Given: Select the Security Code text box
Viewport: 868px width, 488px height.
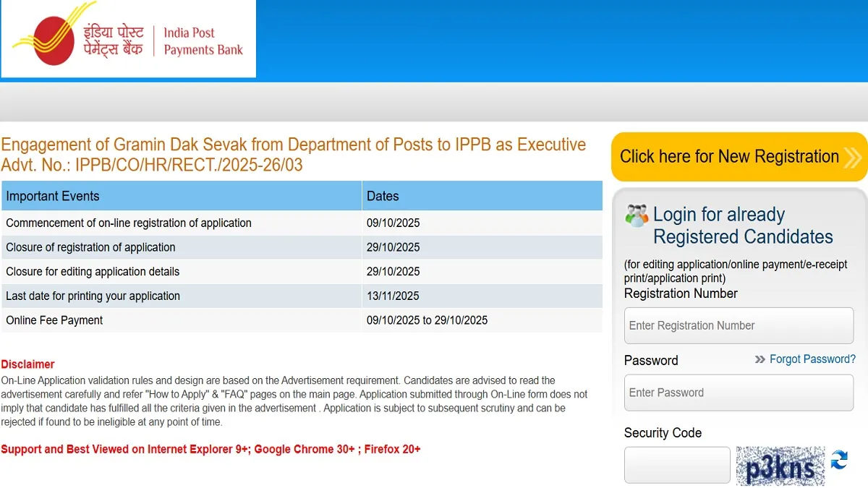Looking at the screenshot, I should pos(677,464).
